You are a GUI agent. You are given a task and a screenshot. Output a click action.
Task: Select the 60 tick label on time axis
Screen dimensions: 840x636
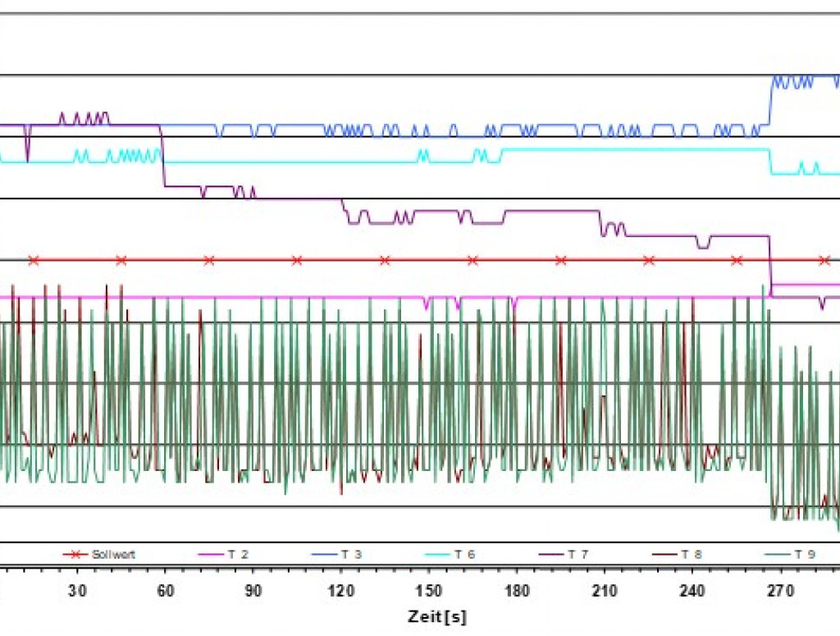pos(165,590)
